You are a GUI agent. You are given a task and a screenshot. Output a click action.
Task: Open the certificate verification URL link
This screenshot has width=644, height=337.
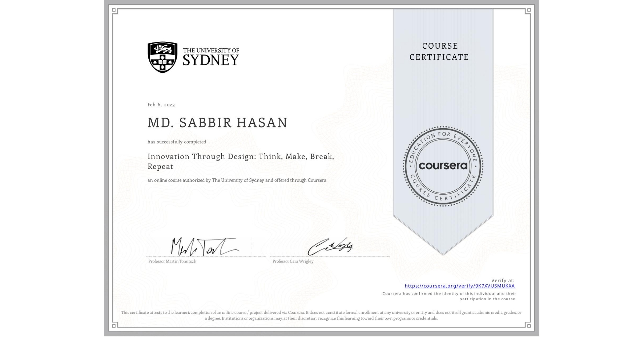click(460, 286)
